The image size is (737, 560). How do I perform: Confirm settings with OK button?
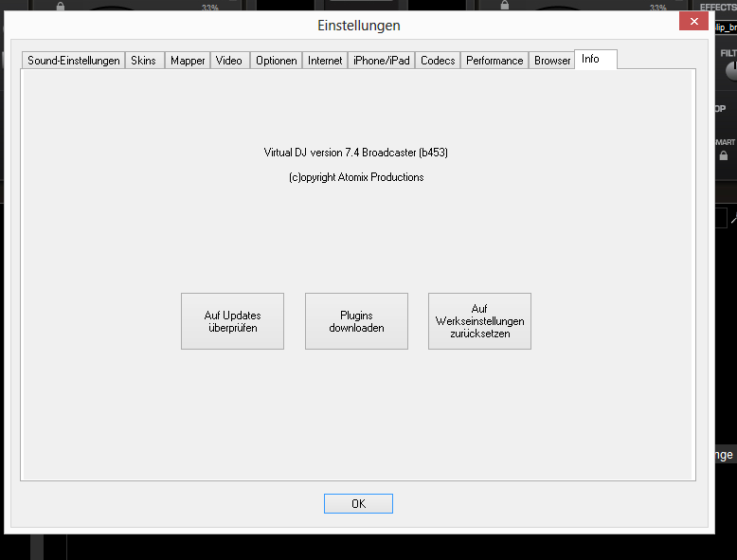358,503
